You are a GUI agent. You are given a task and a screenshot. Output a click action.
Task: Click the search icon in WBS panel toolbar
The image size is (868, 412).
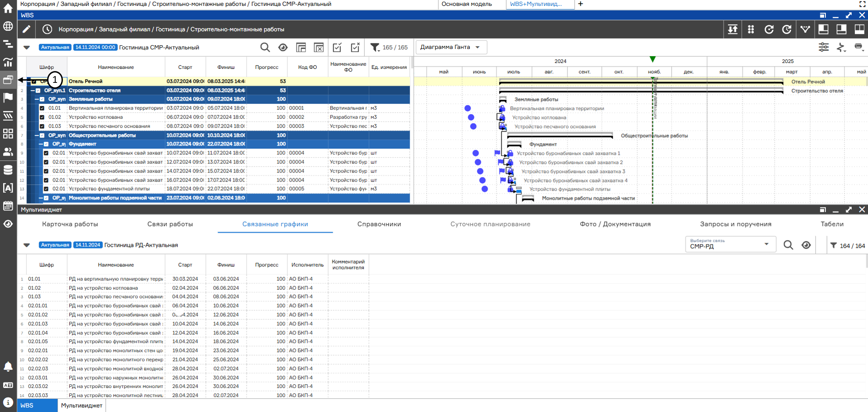pyautogui.click(x=265, y=47)
